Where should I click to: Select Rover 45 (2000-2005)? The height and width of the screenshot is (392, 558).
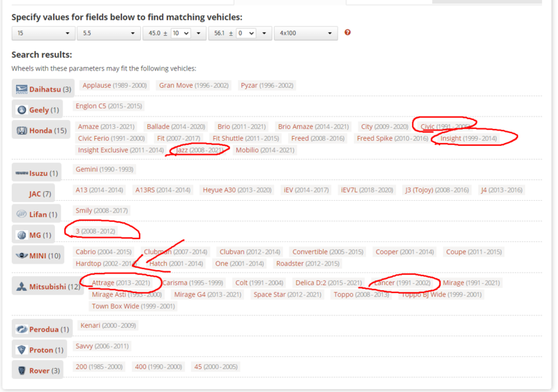(216, 367)
